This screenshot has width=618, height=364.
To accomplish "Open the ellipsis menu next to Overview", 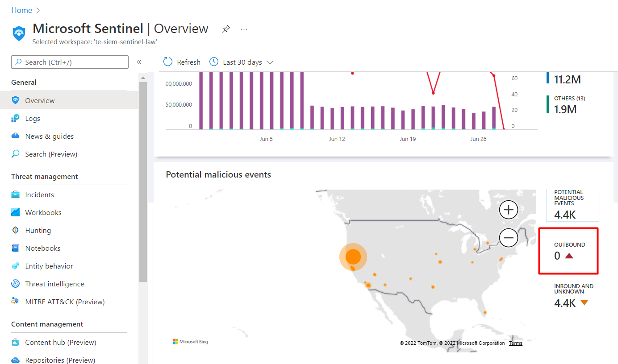I will coord(244,29).
